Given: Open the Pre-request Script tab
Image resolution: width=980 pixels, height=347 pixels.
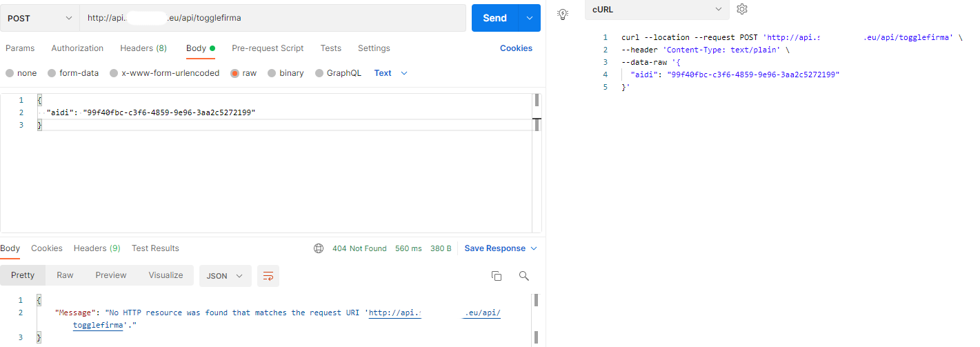Looking at the screenshot, I should point(268,48).
